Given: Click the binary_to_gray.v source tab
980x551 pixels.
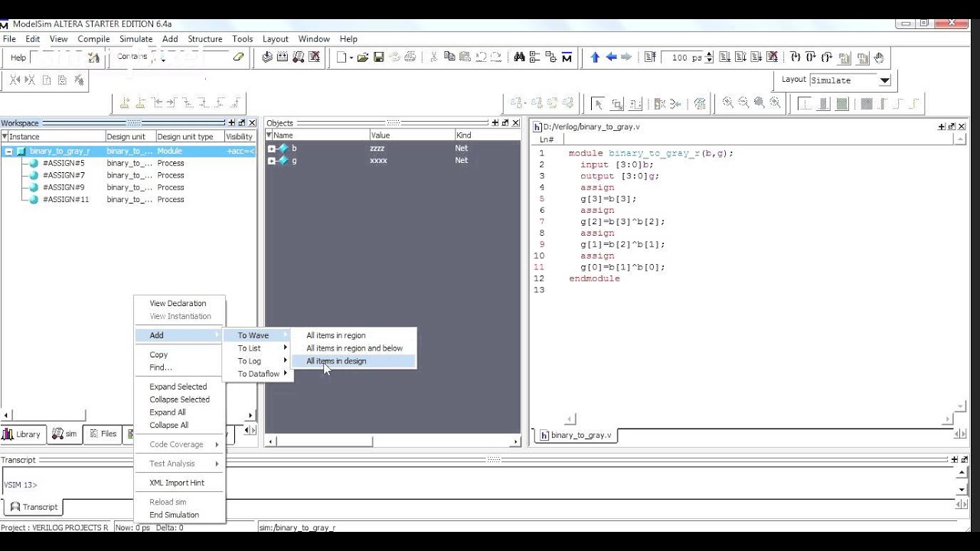Looking at the screenshot, I should click(577, 435).
